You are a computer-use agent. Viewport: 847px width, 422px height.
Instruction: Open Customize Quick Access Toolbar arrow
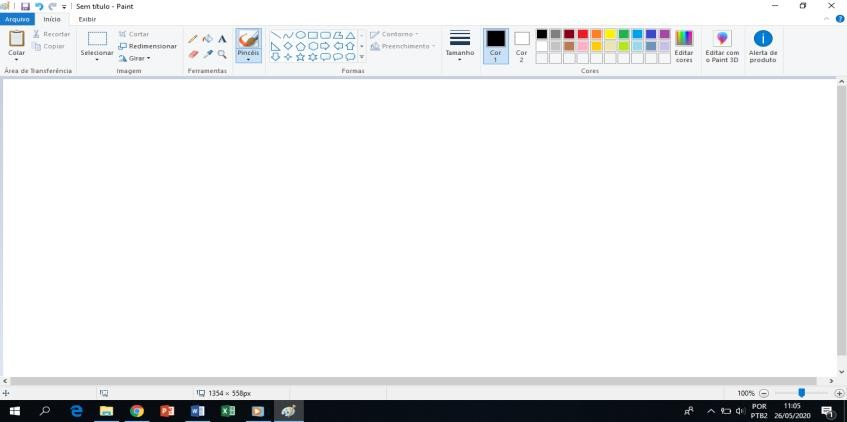[x=64, y=6]
